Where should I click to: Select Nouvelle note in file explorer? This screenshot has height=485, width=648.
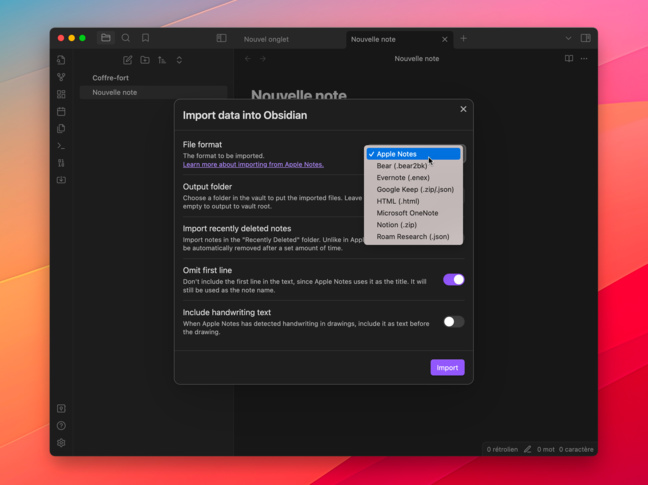point(153,93)
